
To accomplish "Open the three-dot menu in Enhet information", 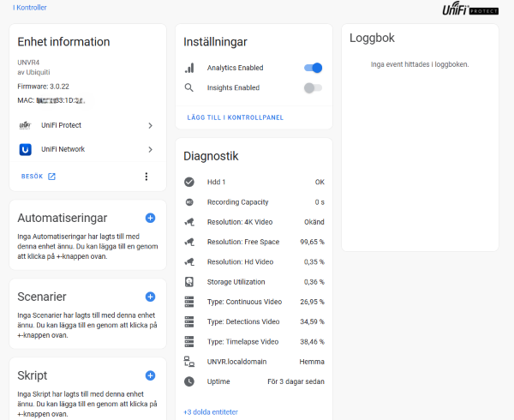I will [146, 177].
